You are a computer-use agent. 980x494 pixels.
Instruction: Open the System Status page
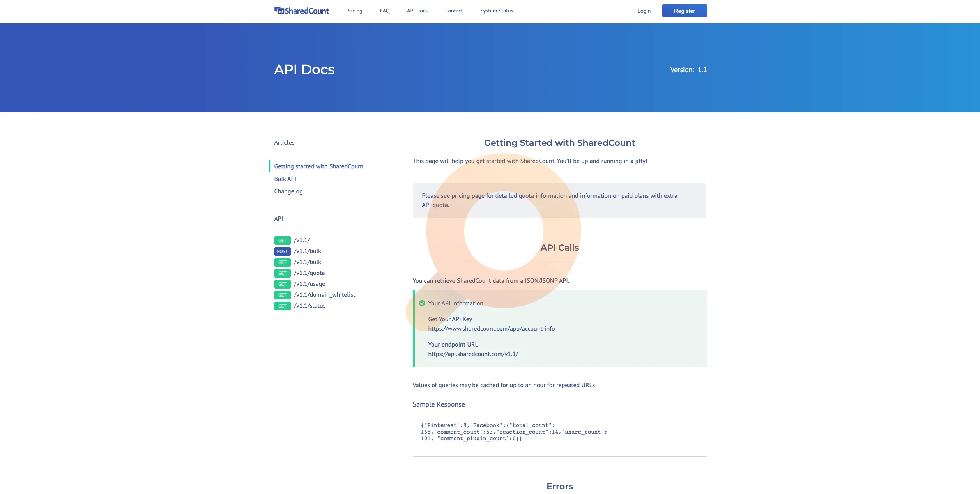point(496,11)
